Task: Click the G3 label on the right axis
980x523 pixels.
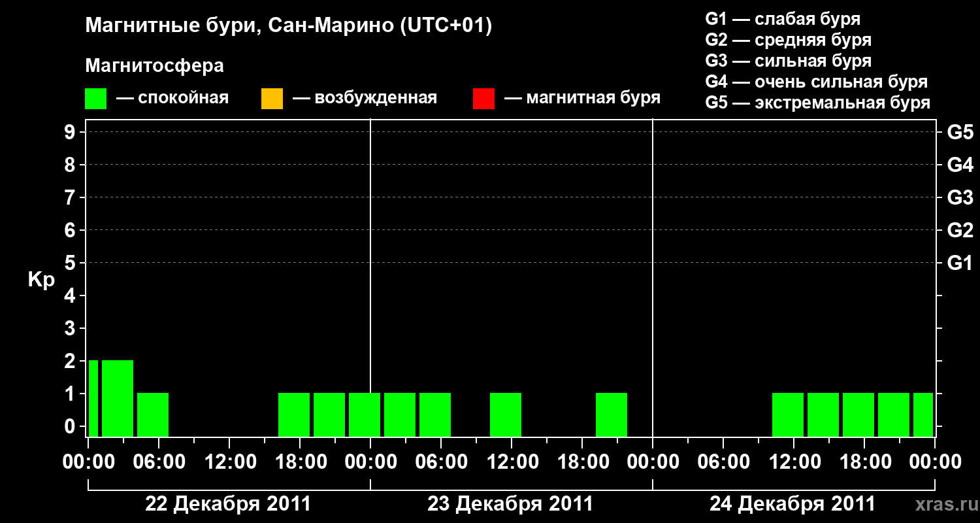Action: pyautogui.click(x=960, y=197)
